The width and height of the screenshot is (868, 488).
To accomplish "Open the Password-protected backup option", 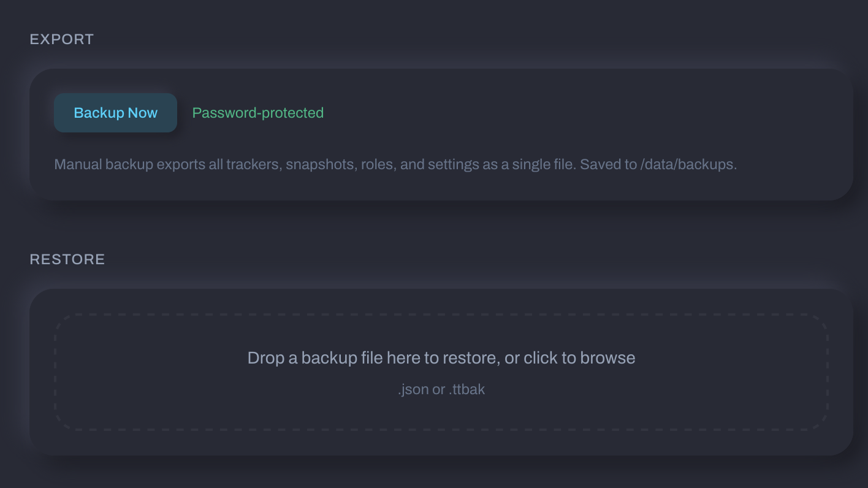I will (257, 113).
